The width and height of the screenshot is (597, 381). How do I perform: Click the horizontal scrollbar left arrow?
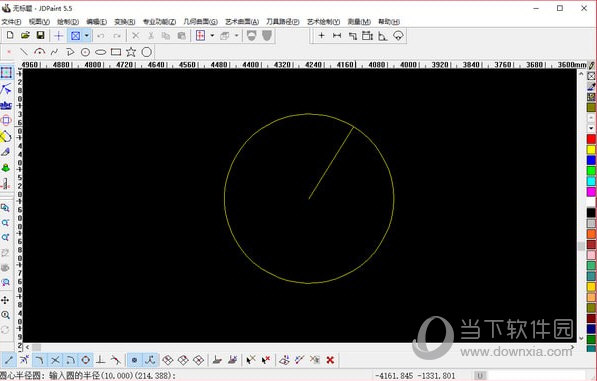point(27,347)
